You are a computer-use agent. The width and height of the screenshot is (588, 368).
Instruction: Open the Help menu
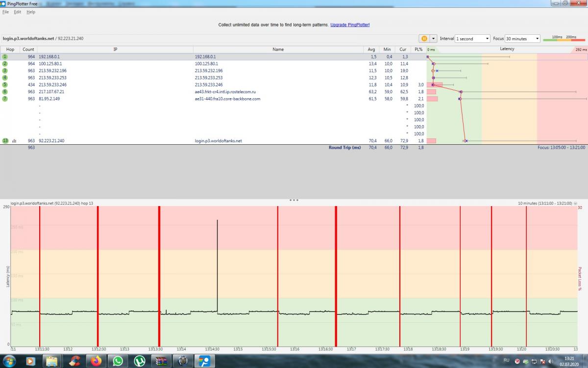31,12
